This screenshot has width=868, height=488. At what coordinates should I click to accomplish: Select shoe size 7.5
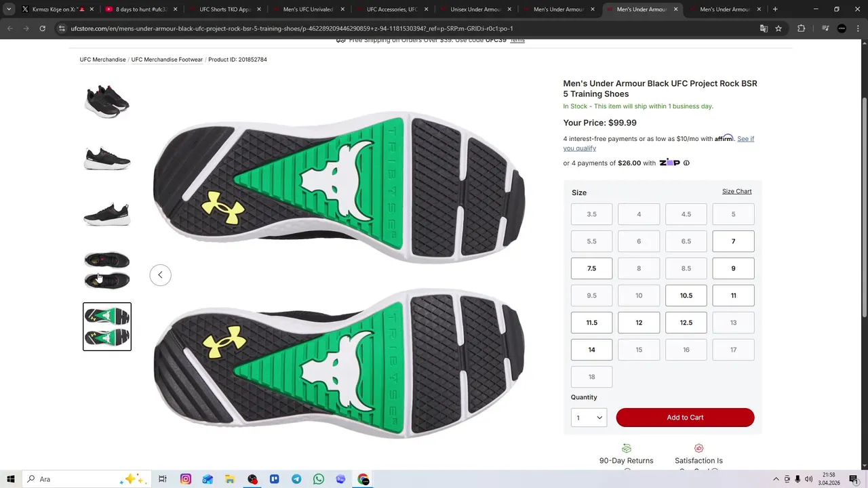click(x=591, y=268)
